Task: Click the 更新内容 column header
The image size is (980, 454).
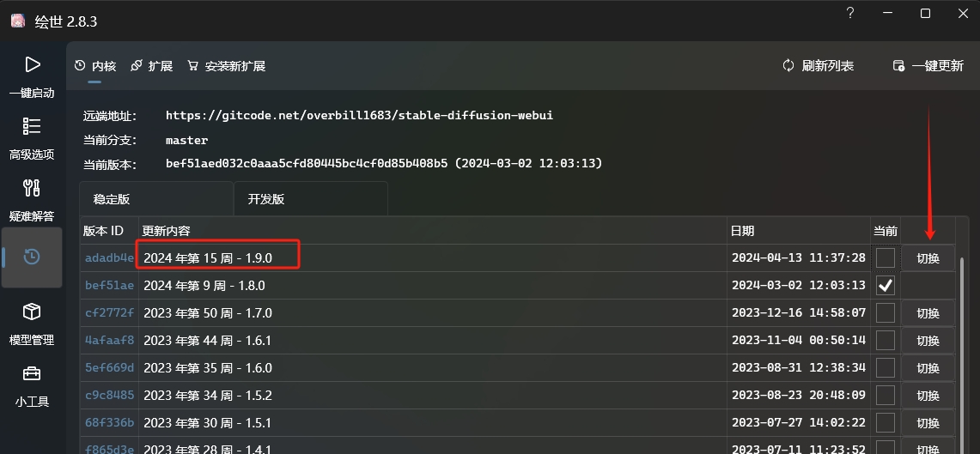Action: click(x=433, y=231)
